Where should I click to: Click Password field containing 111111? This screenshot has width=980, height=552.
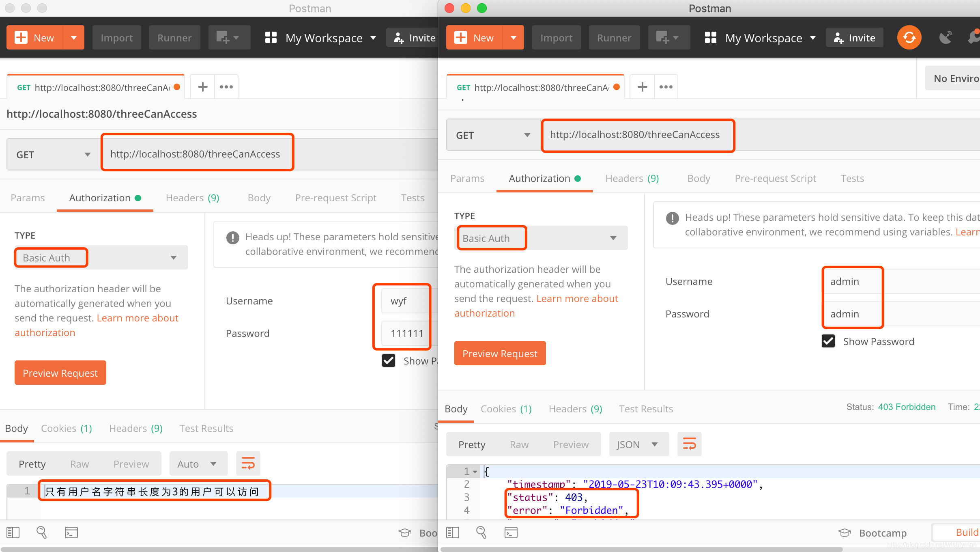(410, 333)
